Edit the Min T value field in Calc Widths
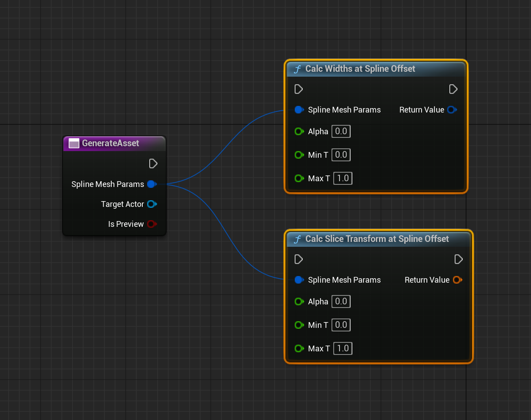 pyautogui.click(x=341, y=155)
